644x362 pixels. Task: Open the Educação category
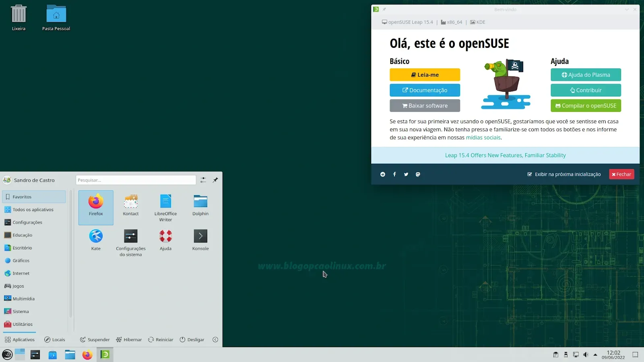(34, 235)
